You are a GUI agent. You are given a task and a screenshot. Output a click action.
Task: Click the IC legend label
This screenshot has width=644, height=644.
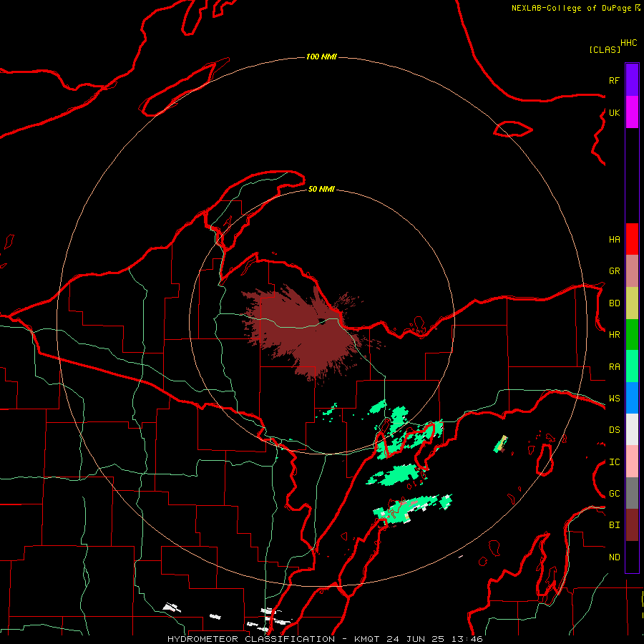coord(614,462)
